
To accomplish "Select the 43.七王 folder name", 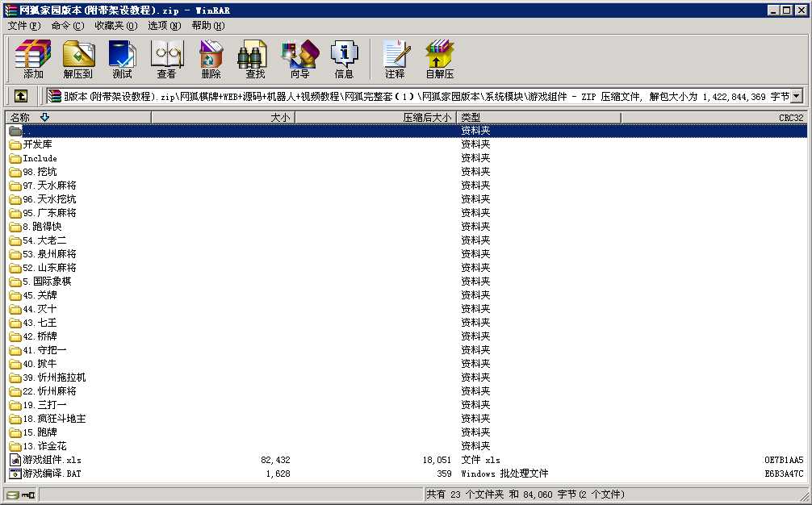I will (x=40, y=323).
